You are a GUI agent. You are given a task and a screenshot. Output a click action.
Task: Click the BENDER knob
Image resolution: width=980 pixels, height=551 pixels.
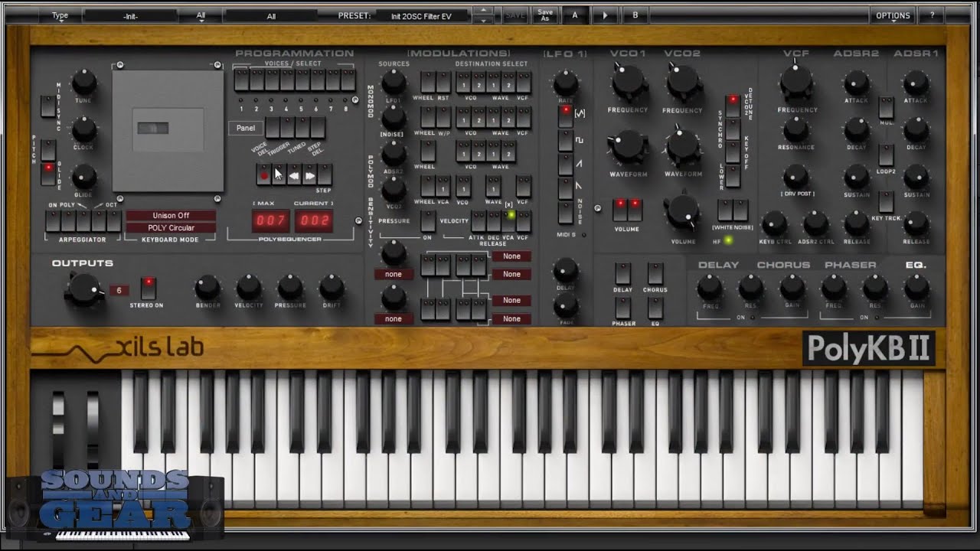click(x=207, y=288)
